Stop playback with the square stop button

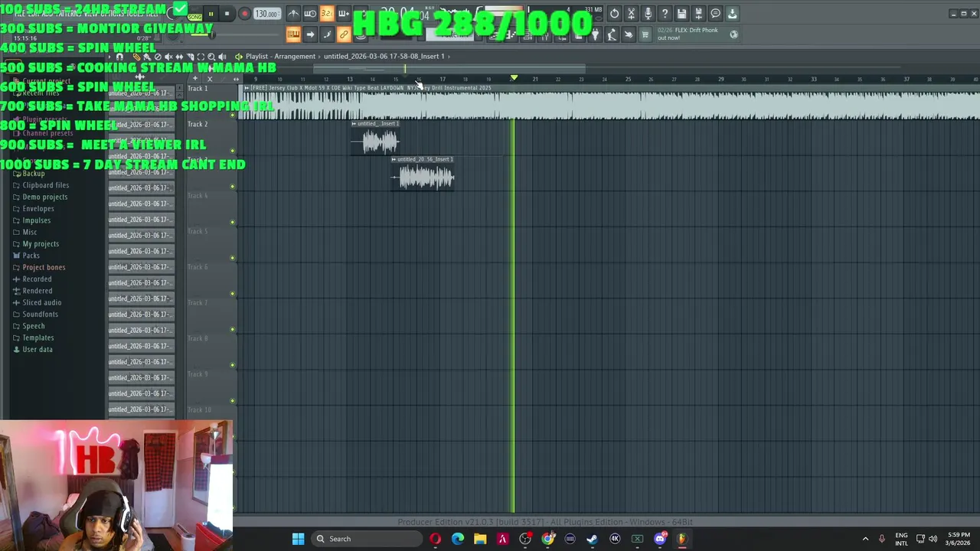click(227, 14)
